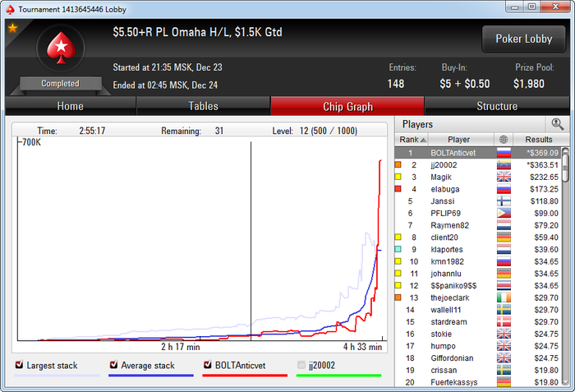Click the orange marker beside thejoeclark
Screen dimensions: 575x392
point(398,297)
